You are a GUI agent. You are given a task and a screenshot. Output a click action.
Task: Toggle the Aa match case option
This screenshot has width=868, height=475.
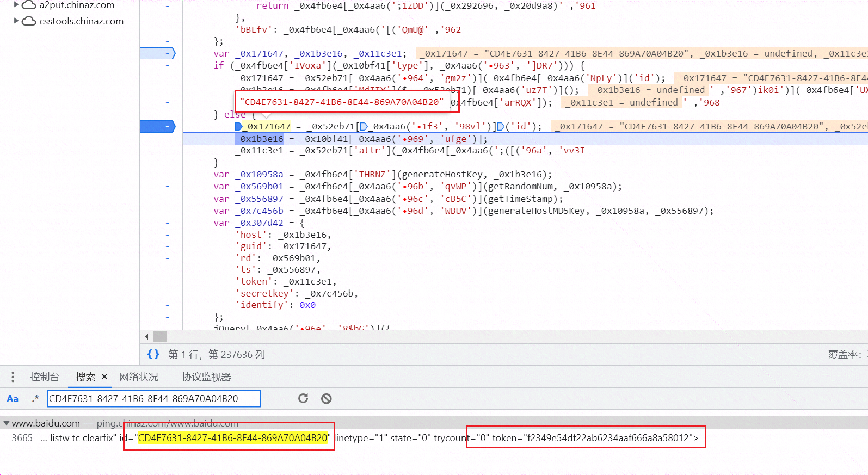[x=13, y=399]
